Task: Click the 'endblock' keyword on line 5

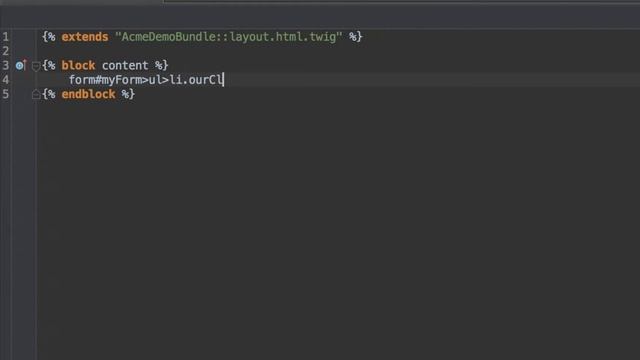Action: pos(89,94)
